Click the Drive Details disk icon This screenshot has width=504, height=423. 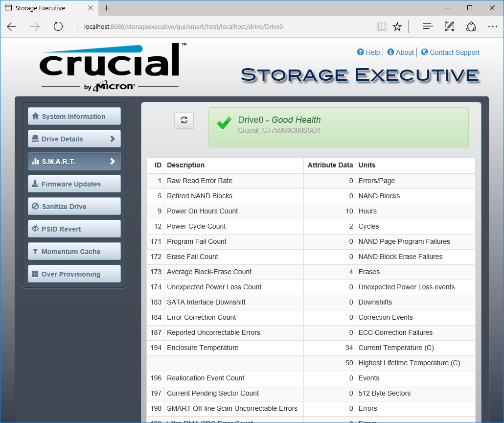tap(35, 139)
